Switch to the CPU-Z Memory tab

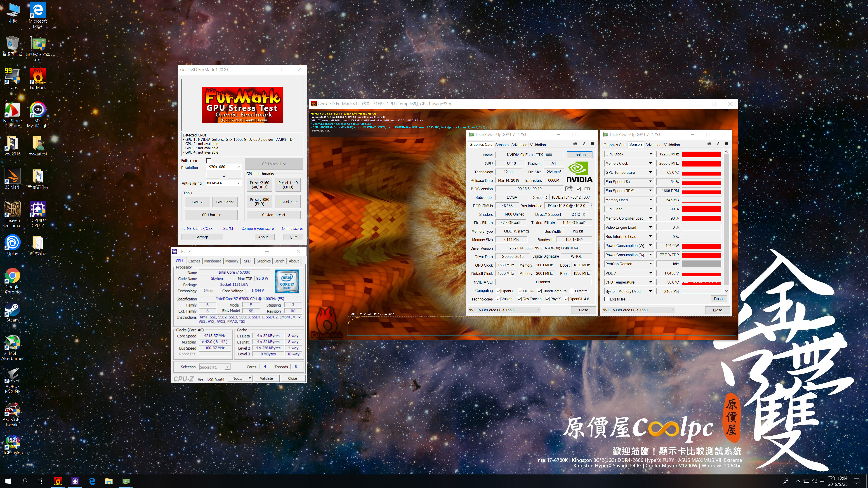(x=231, y=261)
